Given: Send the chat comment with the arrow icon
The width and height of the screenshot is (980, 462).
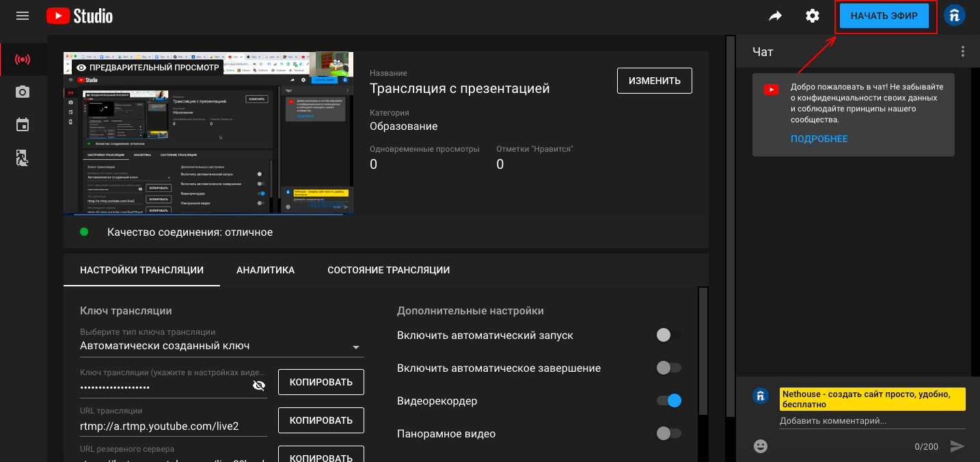Looking at the screenshot, I should 956,446.
